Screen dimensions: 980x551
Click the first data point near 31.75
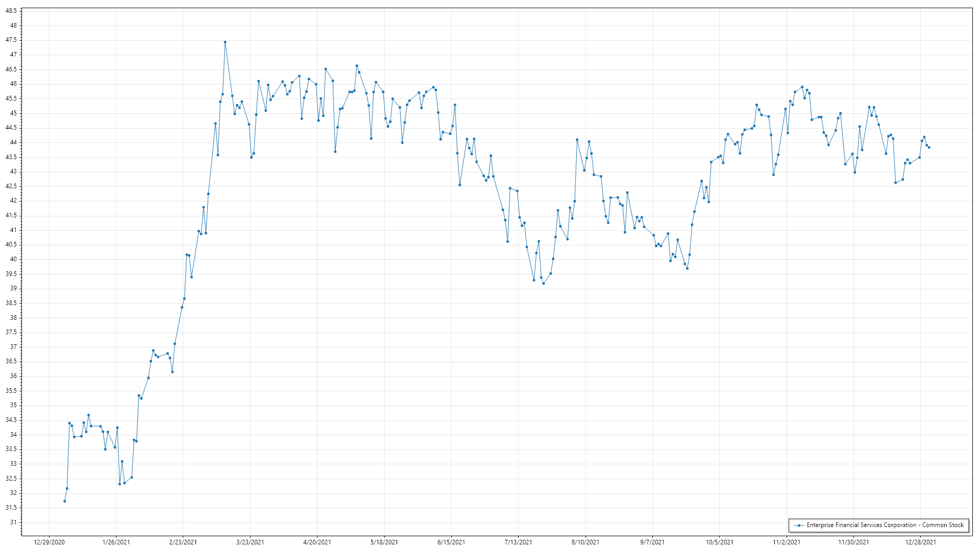coord(65,501)
